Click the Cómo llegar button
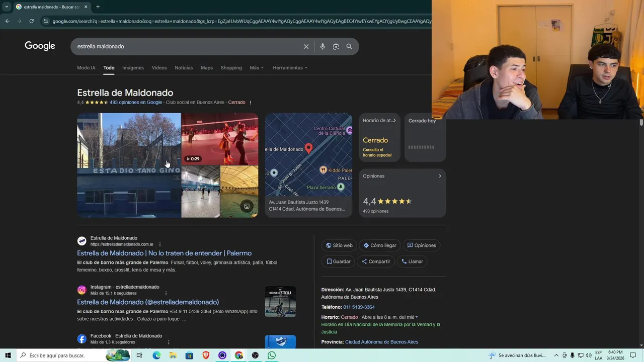Image resolution: width=644 pixels, height=362 pixels. pos(380,245)
